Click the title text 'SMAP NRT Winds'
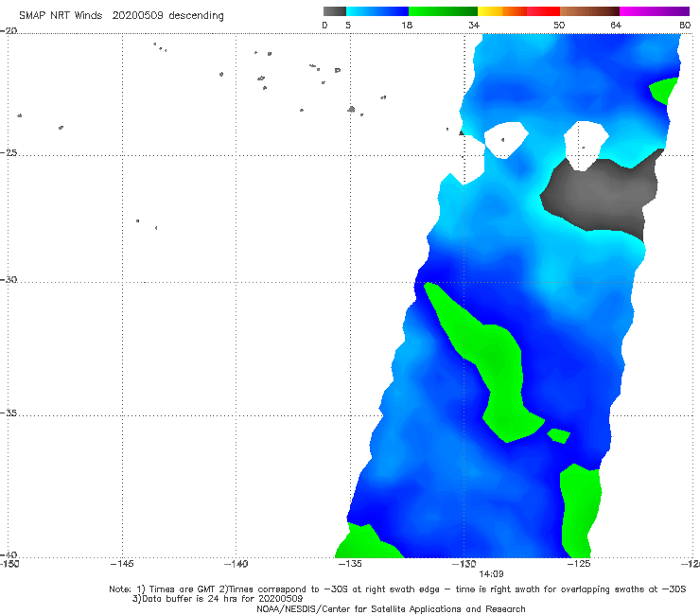The image size is (700, 615). tap(61, 16)
